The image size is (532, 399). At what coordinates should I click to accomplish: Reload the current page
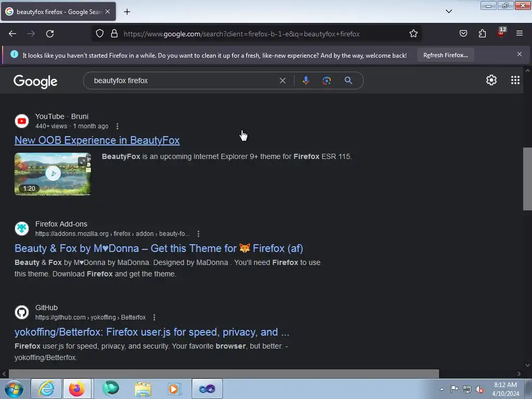click(x=50, y=34)
